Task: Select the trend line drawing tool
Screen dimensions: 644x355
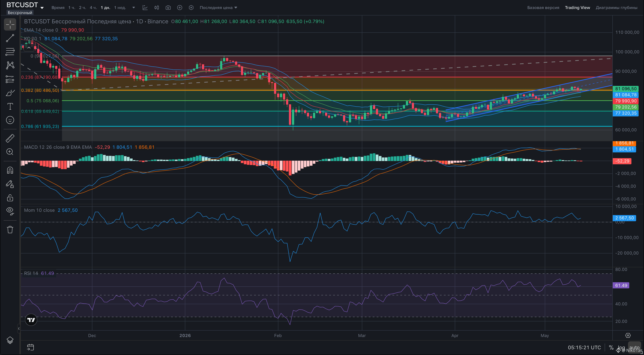Action: pos(10,38)
